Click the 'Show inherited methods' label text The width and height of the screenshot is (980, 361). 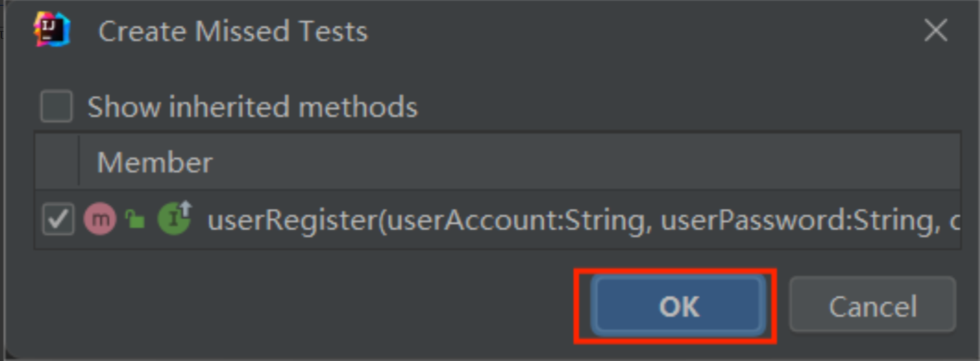tap(252, 107)
